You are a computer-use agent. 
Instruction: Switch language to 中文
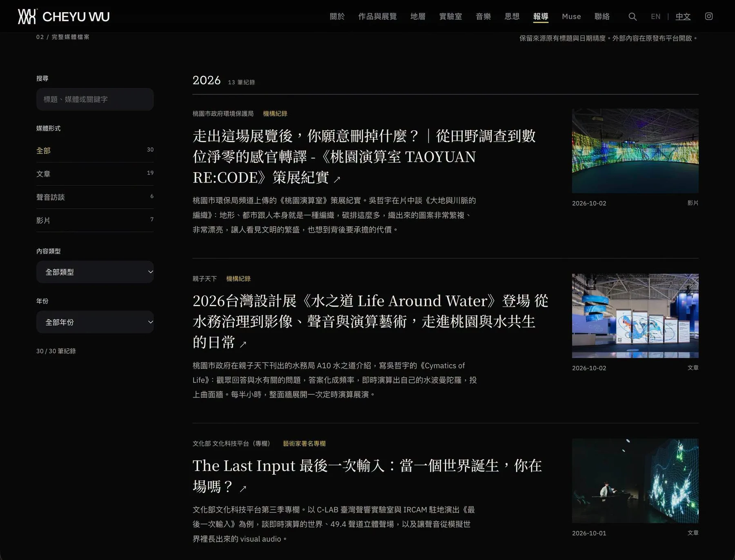click(683, 16)
